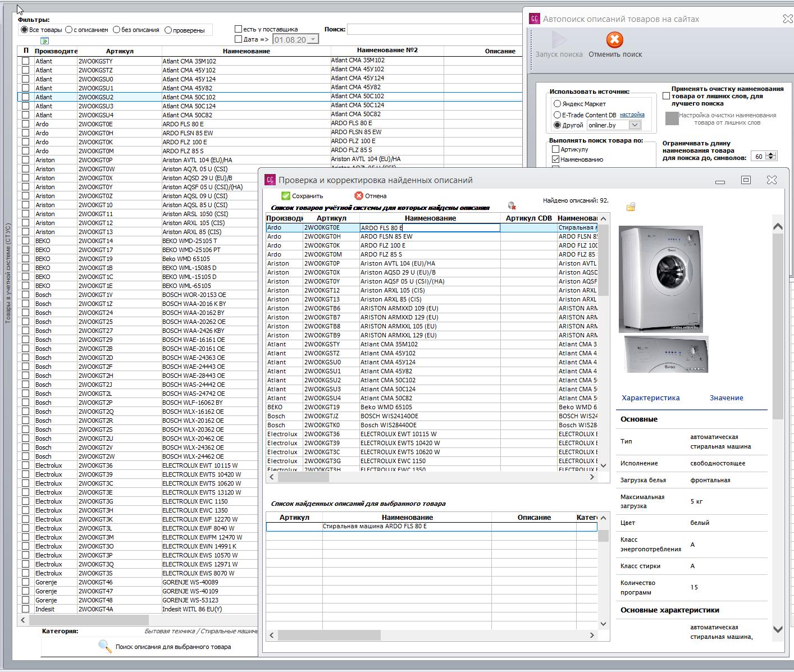This screenshot has width=794, height=672.
Task: Click the large washing machine photo
Action: 661,279
